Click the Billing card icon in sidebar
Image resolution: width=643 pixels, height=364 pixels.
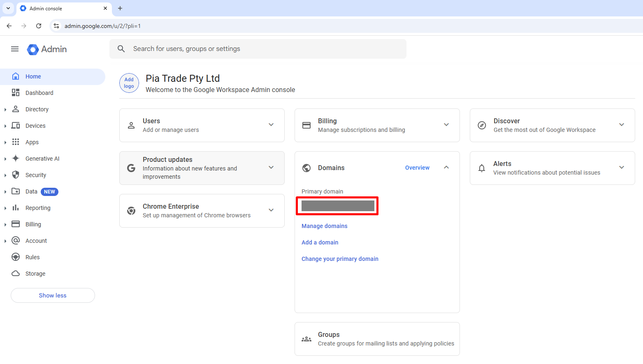16,224
